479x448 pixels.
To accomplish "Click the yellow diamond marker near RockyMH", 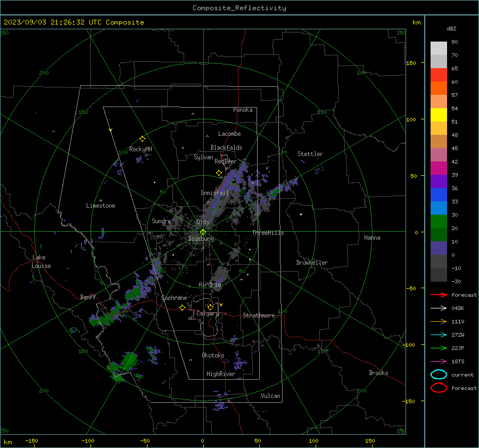I will (x=142, y=139).
